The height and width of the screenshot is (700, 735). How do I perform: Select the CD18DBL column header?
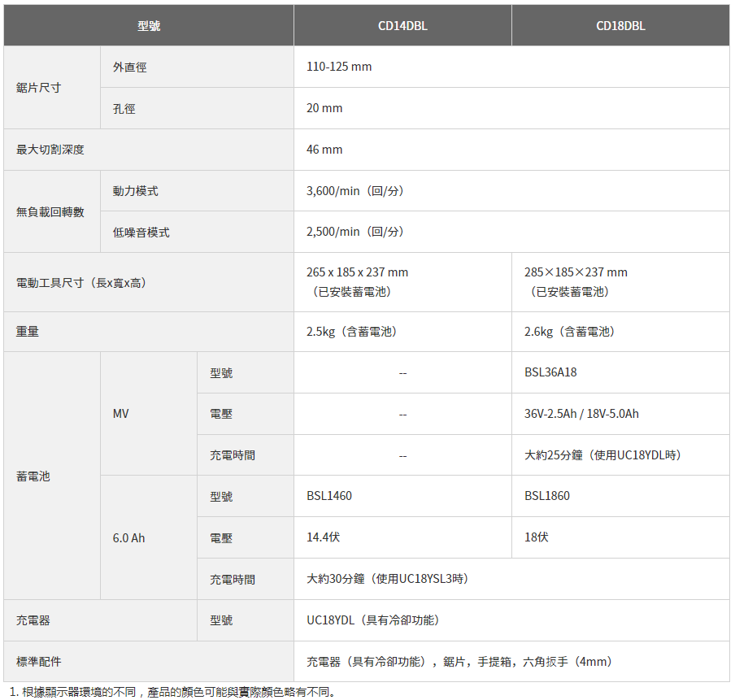tap(620, 26)
